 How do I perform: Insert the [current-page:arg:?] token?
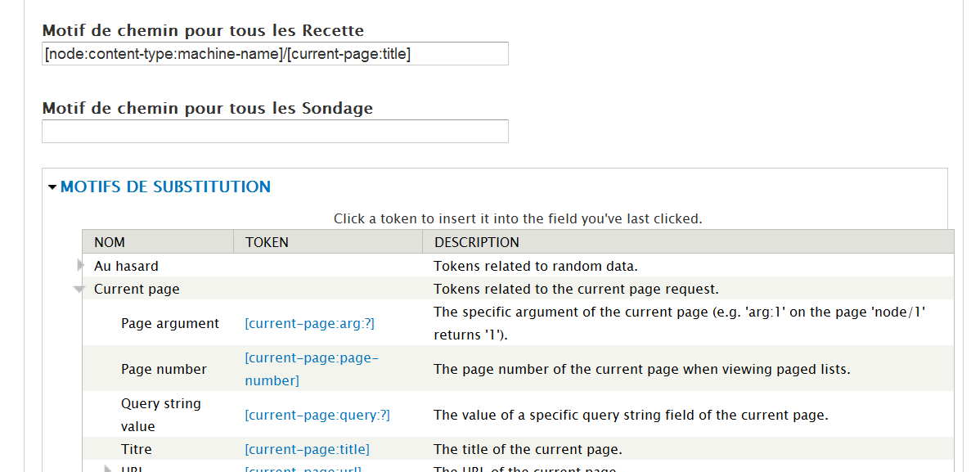pyautogui.click(x=309, y=323)
